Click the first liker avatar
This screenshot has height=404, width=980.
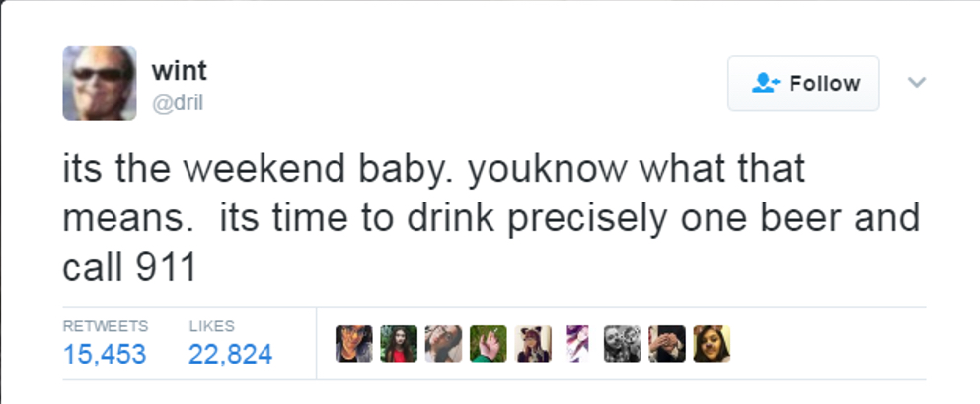tap(353, 344)
